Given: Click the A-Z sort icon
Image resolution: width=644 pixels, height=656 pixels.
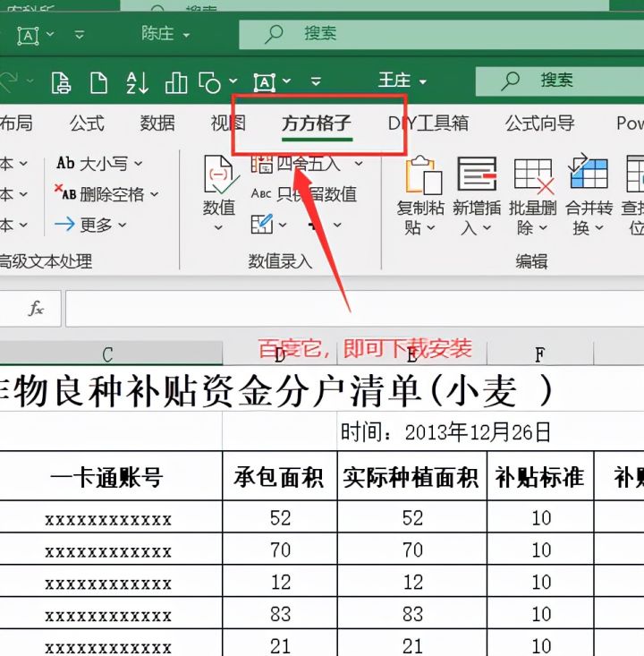Looking at the screenshot, I should click(137, 82).
